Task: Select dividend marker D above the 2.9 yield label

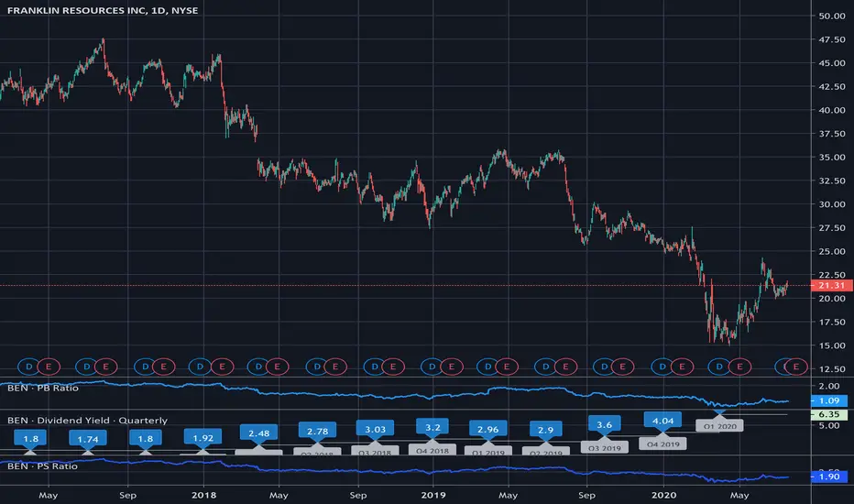Action: pyautogui.click(x=546, y=367)
